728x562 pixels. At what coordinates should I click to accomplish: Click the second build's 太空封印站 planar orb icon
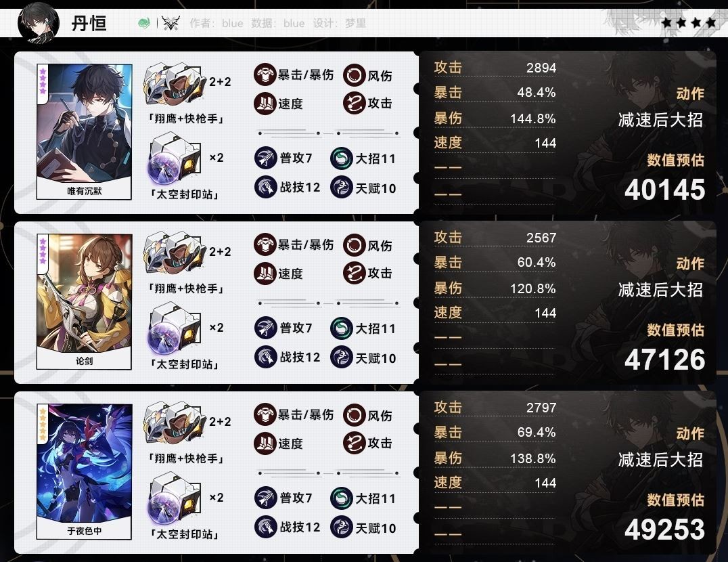(174, 330)
